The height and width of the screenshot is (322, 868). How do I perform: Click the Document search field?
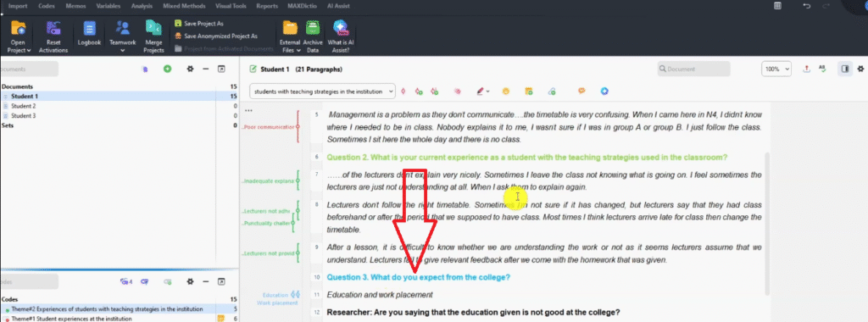click(693, 69)
